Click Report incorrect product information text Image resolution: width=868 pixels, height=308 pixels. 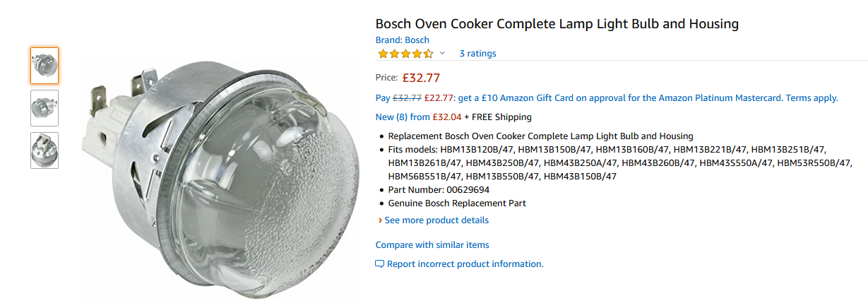(x=465, y=264)
